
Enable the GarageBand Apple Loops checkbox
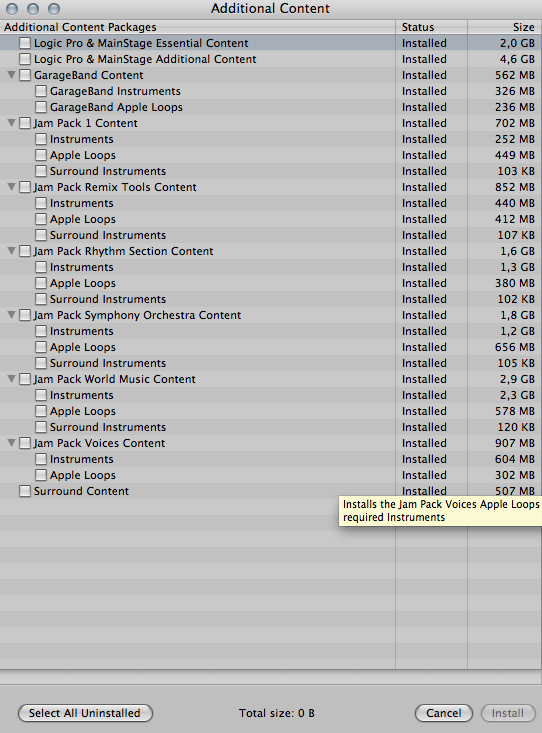click(41, 107)
